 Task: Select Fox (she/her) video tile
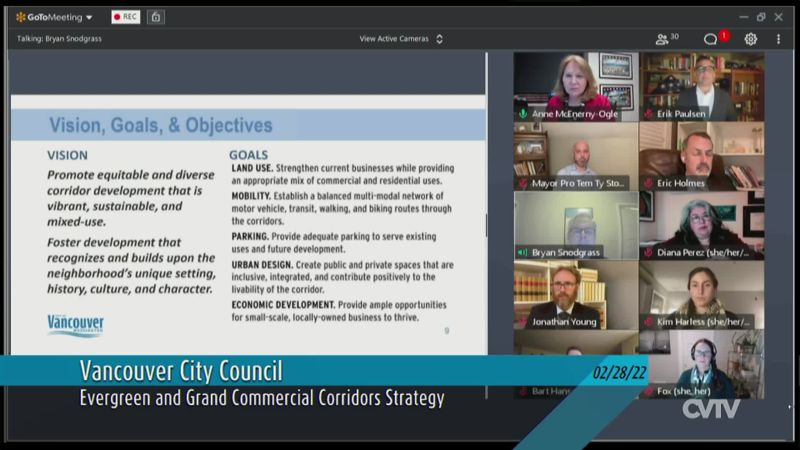pyautogui.click(x=702, y=364)
